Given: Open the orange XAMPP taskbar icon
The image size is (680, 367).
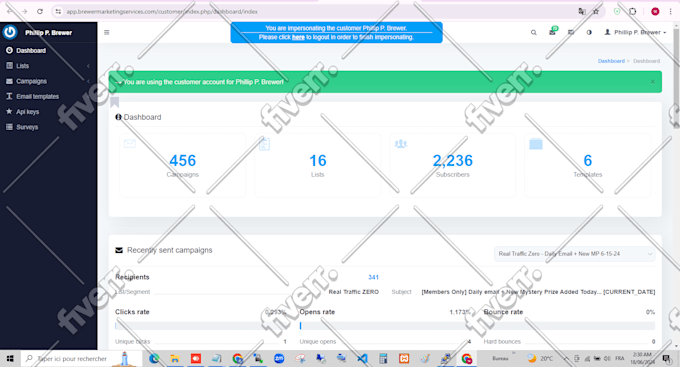Looking at the screenshot, I should tap(404, 358).
